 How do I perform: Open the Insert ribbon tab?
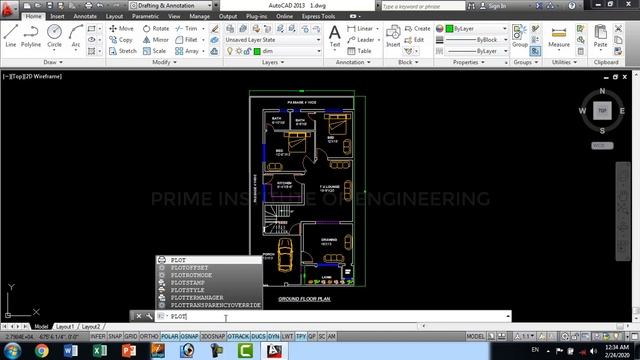(x=57, y=16)
